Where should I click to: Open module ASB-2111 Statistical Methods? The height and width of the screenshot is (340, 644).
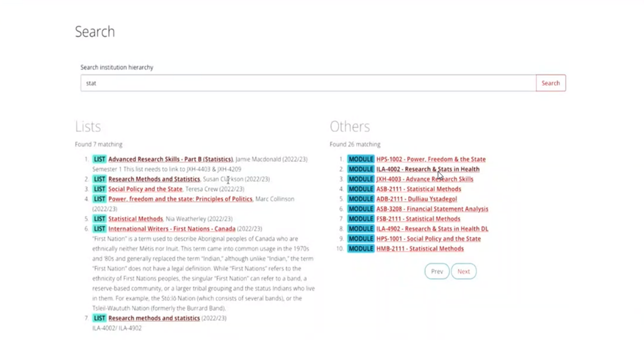click(418, 189)
